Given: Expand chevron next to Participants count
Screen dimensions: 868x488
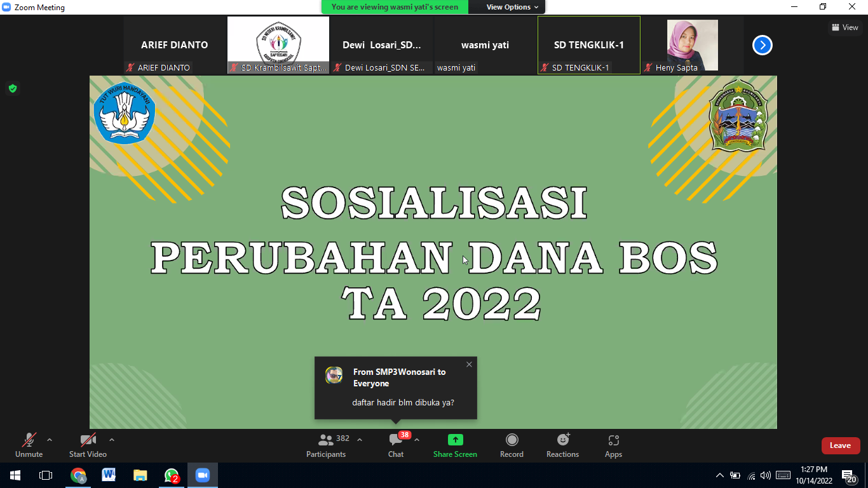Looking at the screenshot, I should [x=360, y=440].
